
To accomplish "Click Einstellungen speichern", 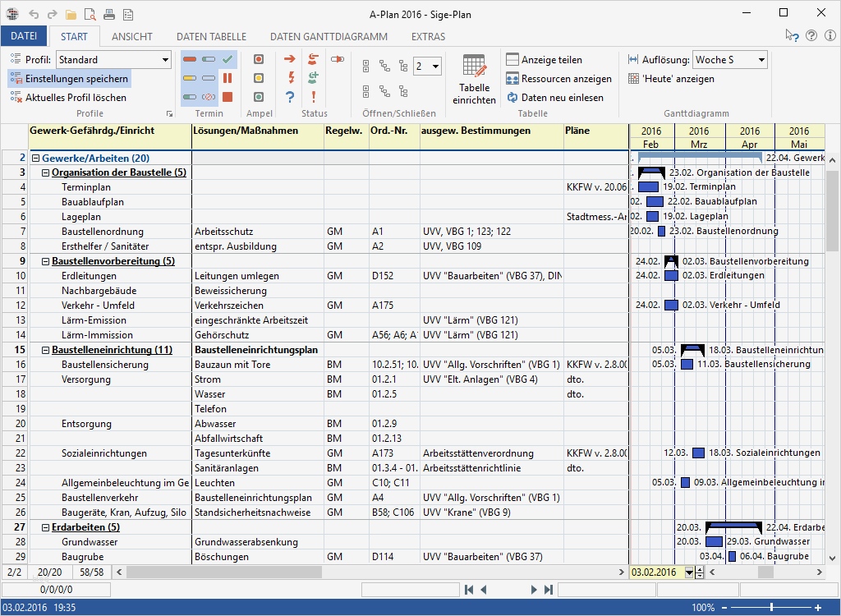I will coord(76,79).
